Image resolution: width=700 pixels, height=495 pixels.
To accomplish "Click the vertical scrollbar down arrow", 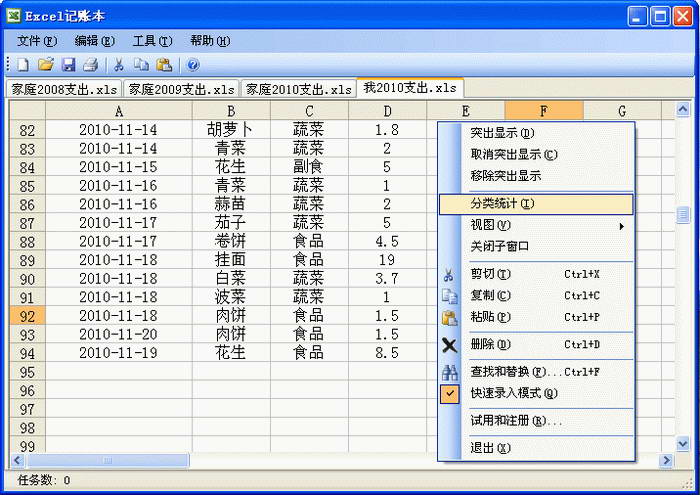I will [683, 443].
